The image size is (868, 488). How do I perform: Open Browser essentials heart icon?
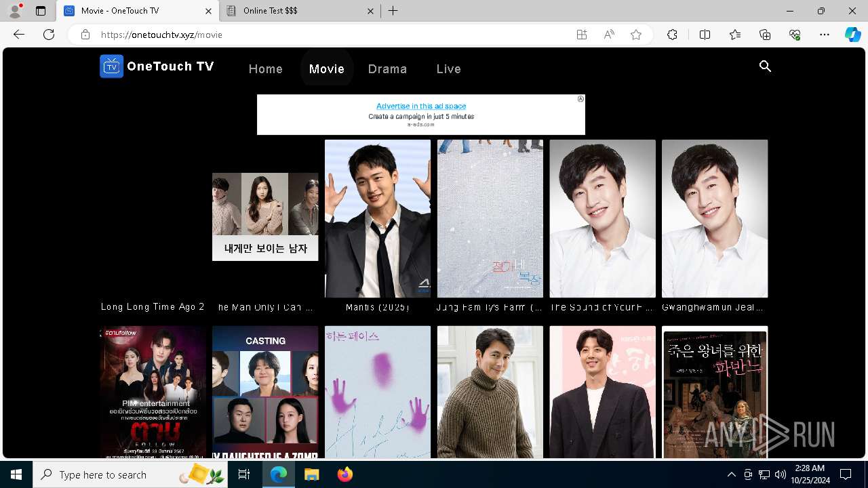[795, 35]
